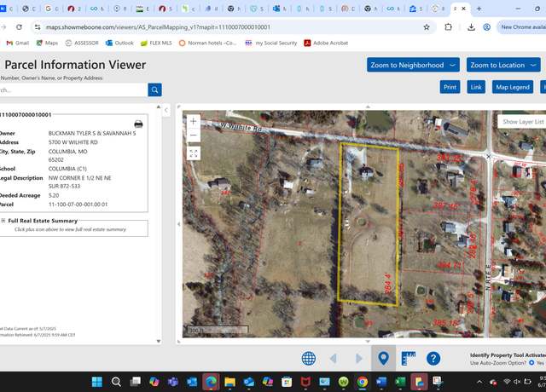Open Chrome extensions puzzle icon
This screenshot has width=546, height=392.
tap(449, 27)
